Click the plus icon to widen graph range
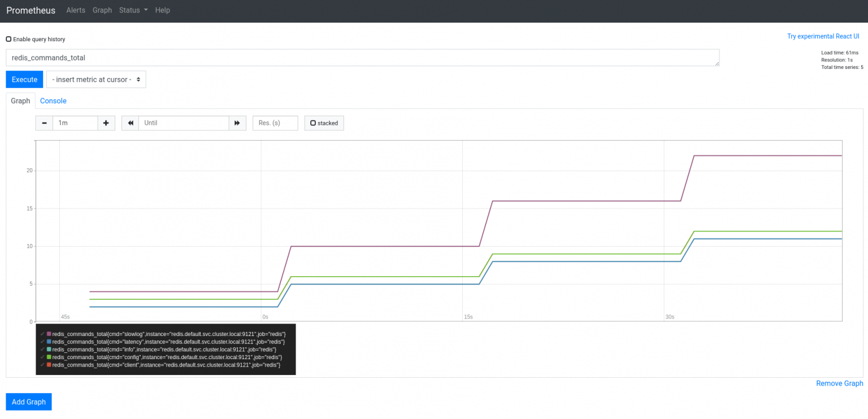This screenshot has height=419, width=868. pyautogui.click(x=106, y=123)
